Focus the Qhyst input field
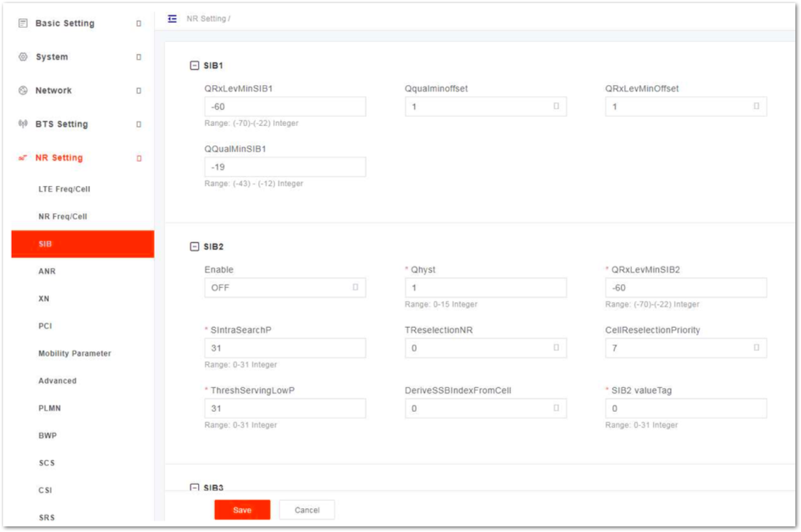 click(x=486, y=288)
